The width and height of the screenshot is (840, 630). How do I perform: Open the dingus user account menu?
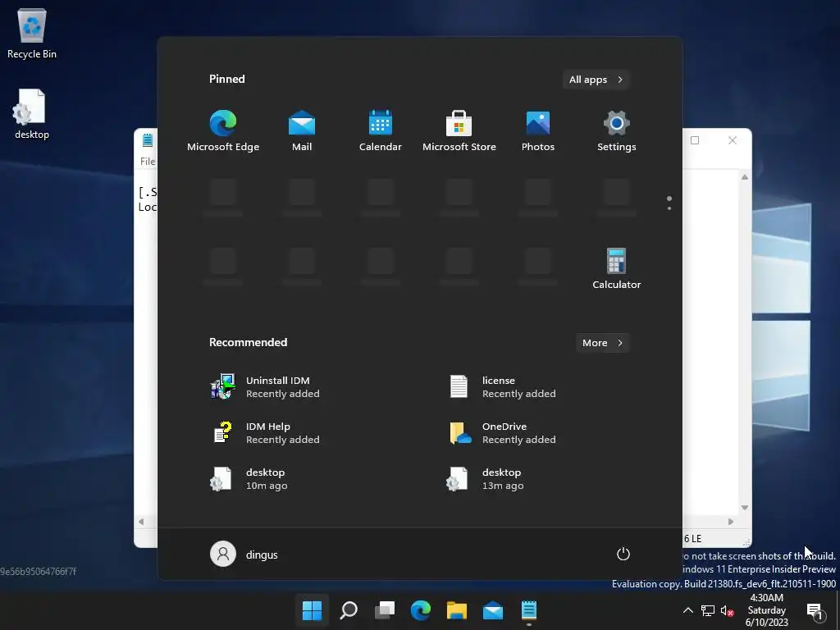point(244,555)
